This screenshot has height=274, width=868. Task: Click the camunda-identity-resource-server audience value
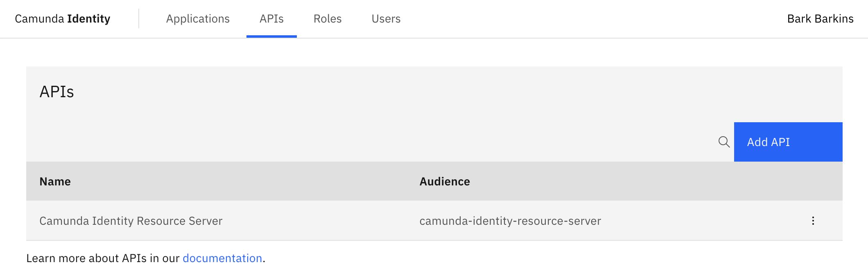(510, 221)
